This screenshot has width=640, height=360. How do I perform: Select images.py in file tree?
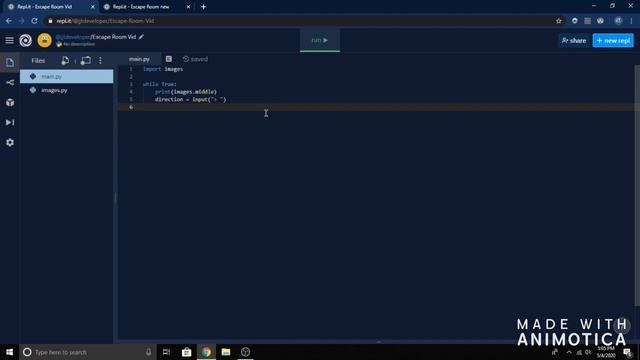click(x=67, y=90)
